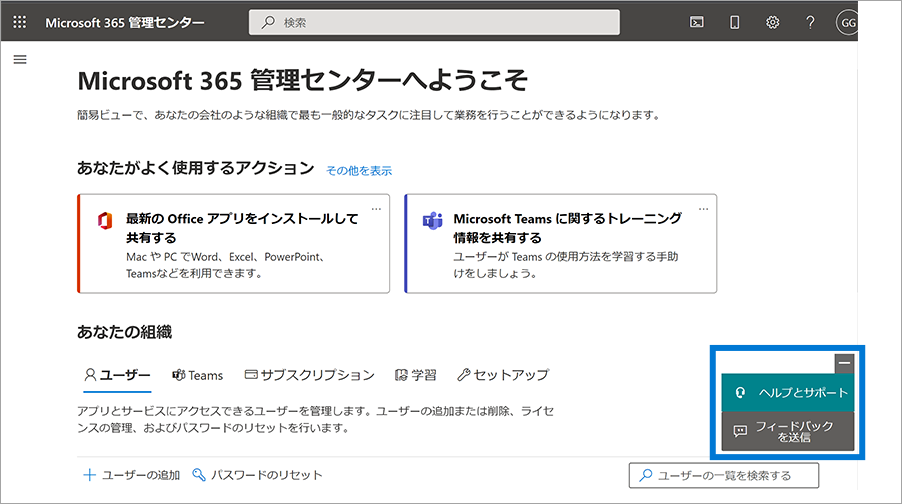This screenshot has height=504, width=902.
Task: Click the Microsoft 365 管理センターへようこそ heading
Action: 303,81
